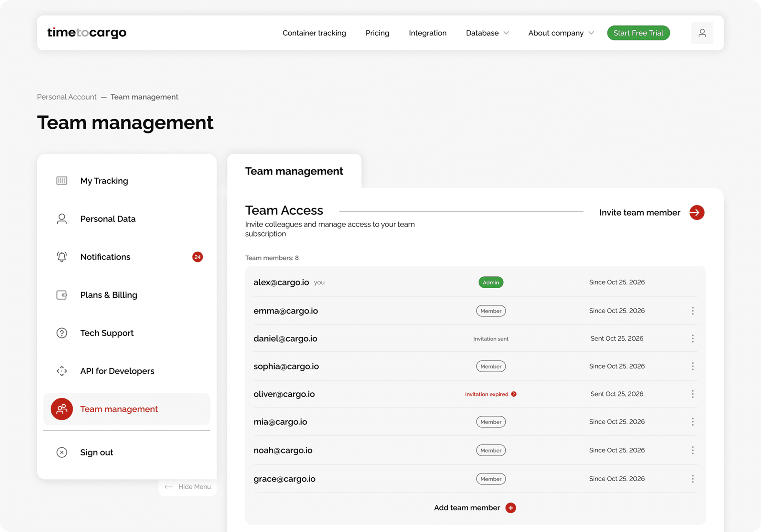
Task: Click the Sign out circled X icon
Action: (62, 452)
